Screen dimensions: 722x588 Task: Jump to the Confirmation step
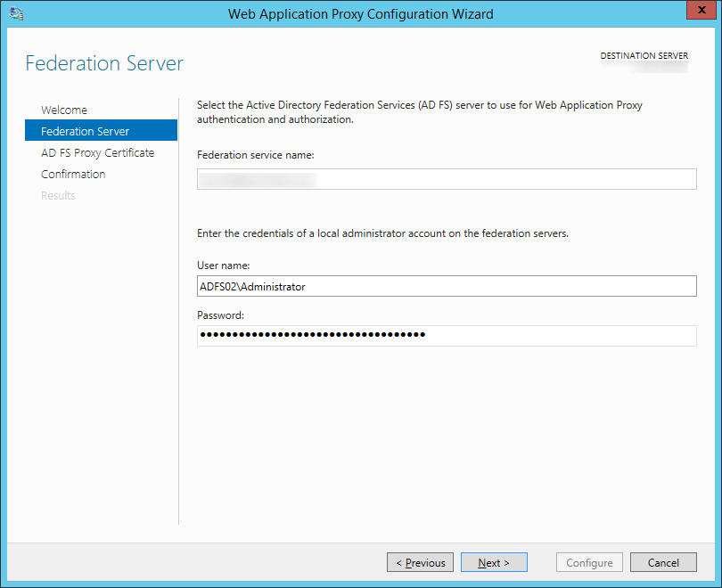(73, 174)
